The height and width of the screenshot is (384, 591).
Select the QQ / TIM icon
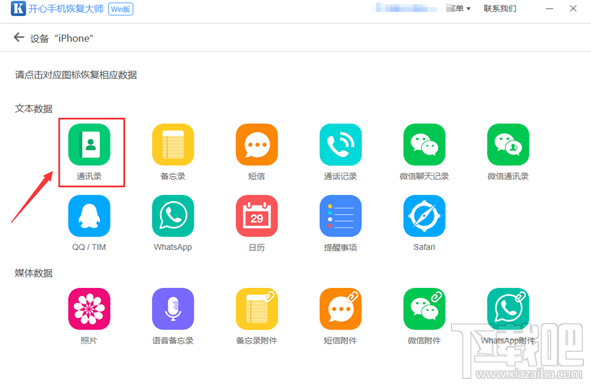point(89,216)
